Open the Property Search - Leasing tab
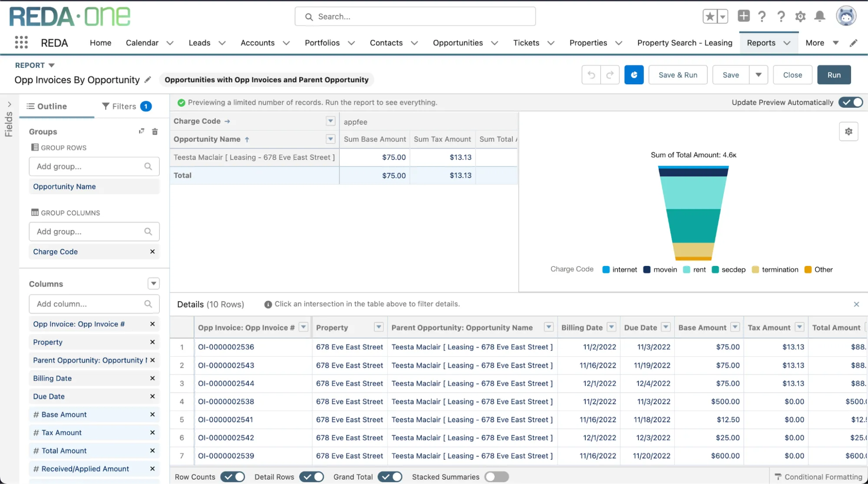Image resolution: width=868 pixels, height=484 pixels. (x=684, y=43)
